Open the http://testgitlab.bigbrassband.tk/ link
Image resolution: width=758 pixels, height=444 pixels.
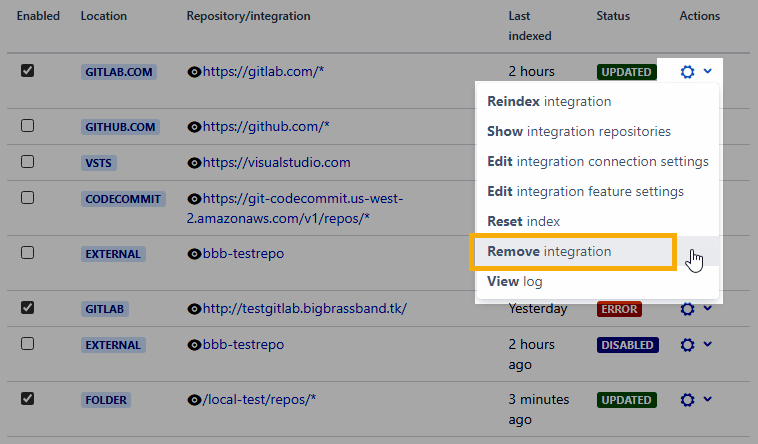click(x=304, y=309)
